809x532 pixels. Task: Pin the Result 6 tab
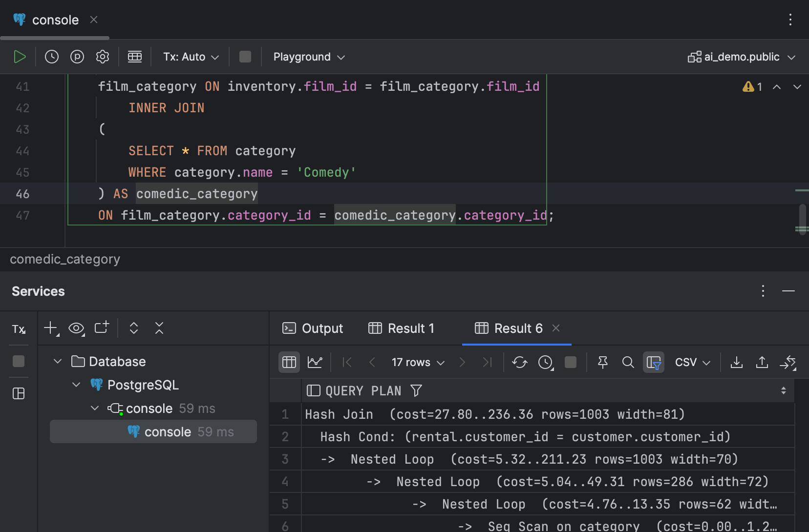click(x=602, y=362)
